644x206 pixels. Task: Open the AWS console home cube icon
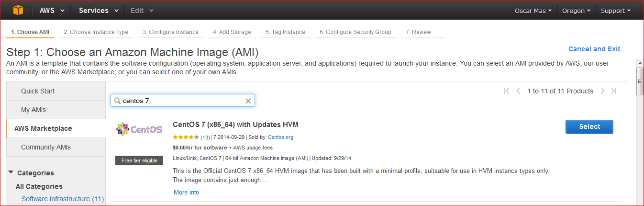(18, 10)
